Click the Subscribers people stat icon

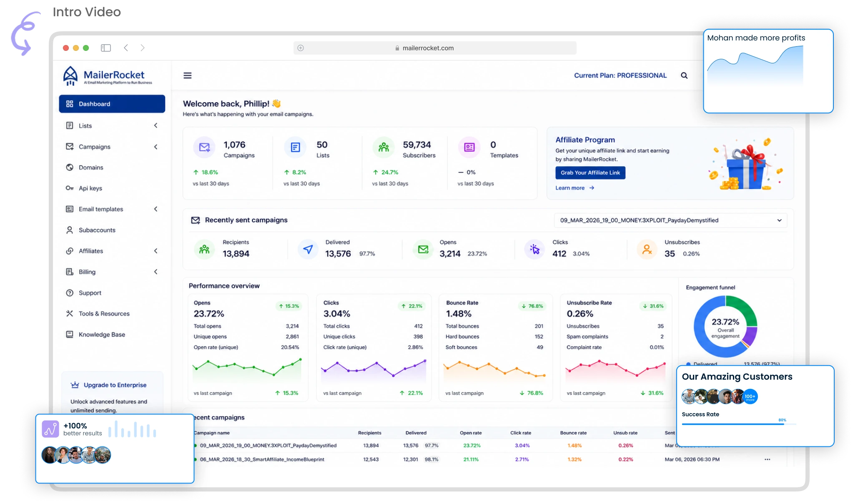pyautogui.click(x=384, y=147)
